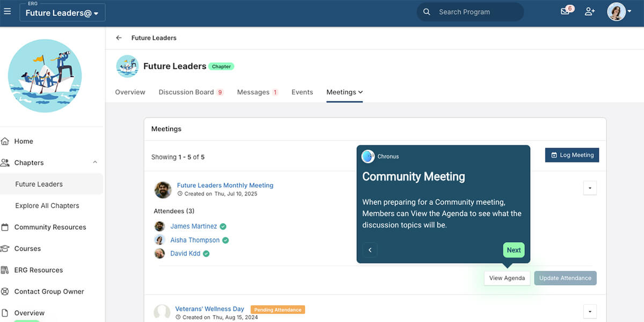This screenshot has width=644, height=322.
Task: Click the View Agenda button
Action: (x=506, y=278)
